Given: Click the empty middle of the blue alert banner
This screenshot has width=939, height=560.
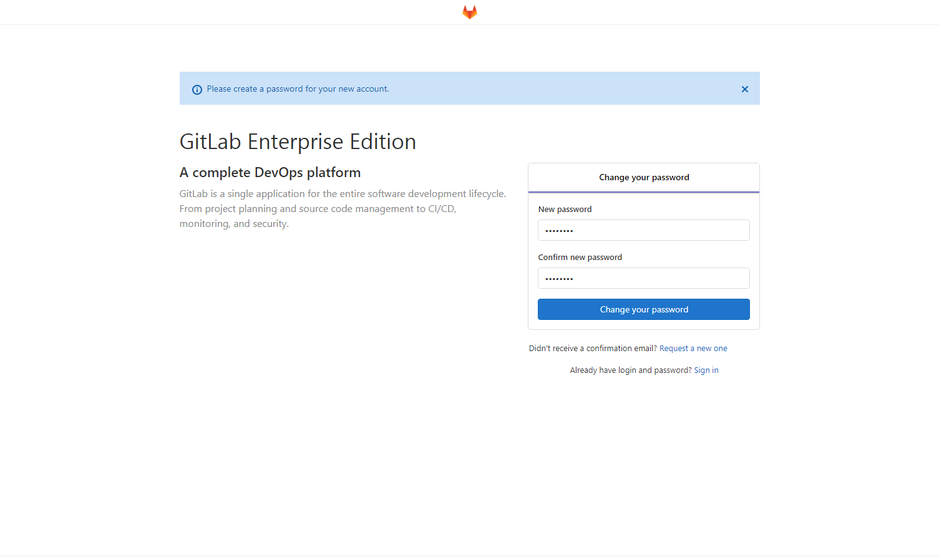Looking at the screenshot, I should click(x=562, y=89).
